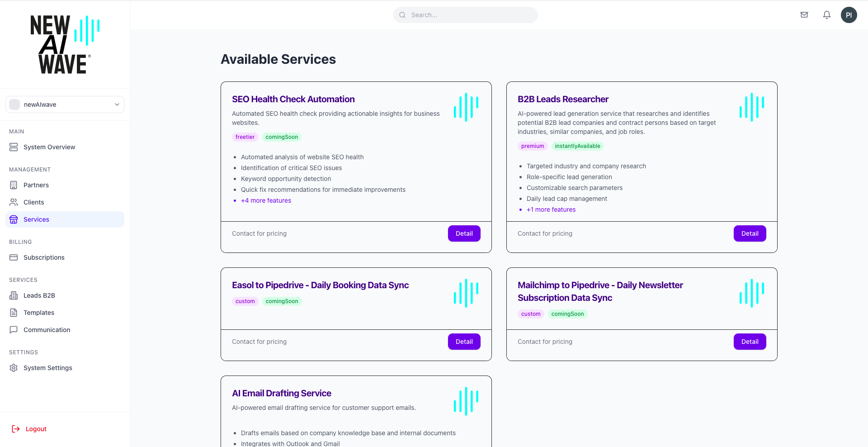868x447 pixels.
Task: Select Services in the sidebar
Action: [65, 219]
